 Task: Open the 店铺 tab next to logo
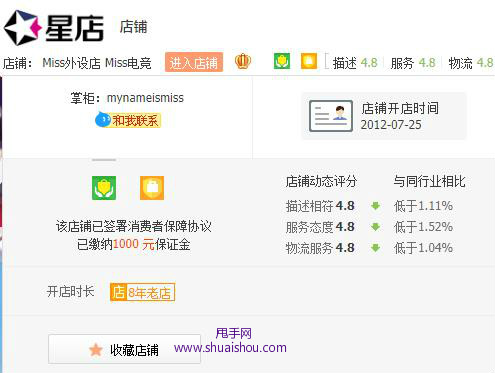click(x=133, y=27)
